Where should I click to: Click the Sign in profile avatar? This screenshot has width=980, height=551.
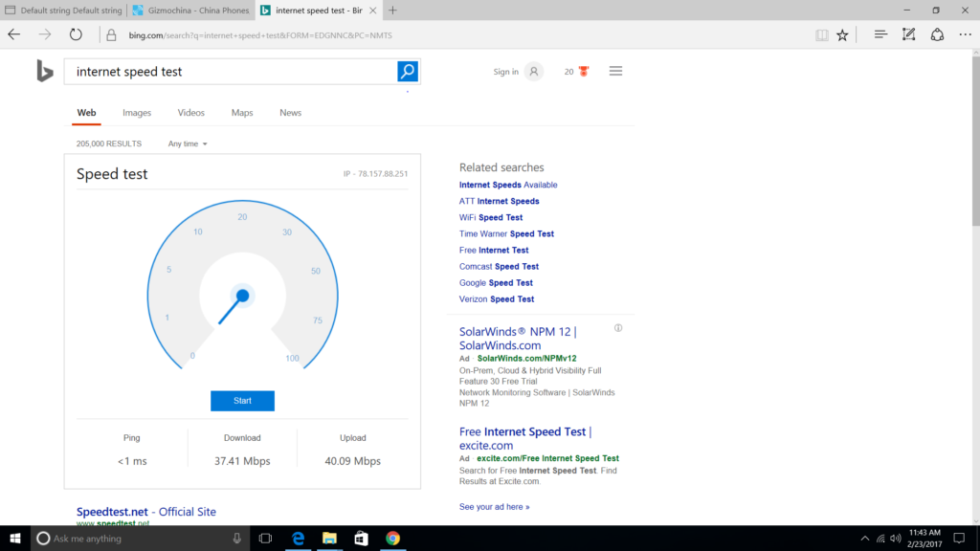534,72
